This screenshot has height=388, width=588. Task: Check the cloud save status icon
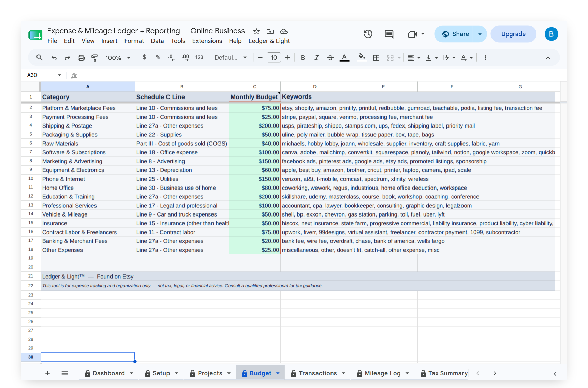284,31
